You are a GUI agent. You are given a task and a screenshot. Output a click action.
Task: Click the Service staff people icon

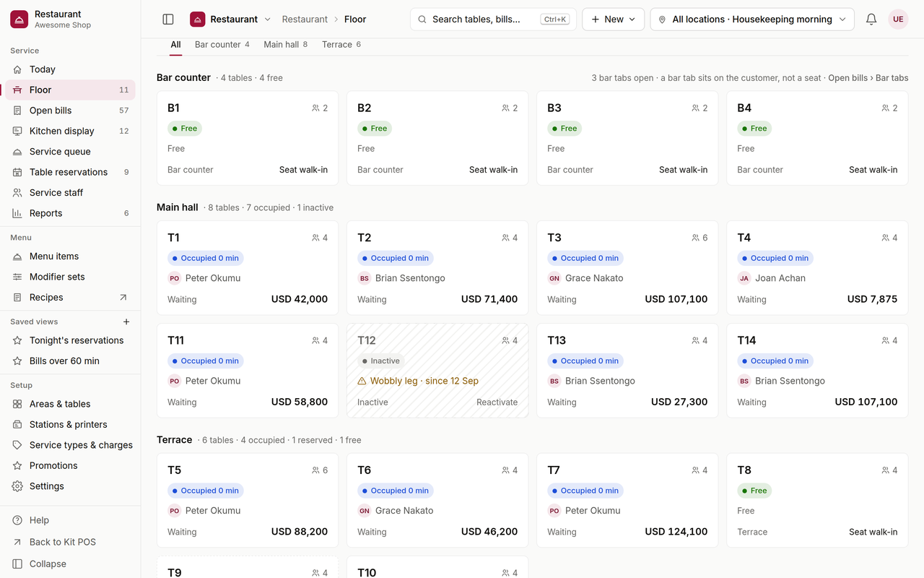[17, 193]
